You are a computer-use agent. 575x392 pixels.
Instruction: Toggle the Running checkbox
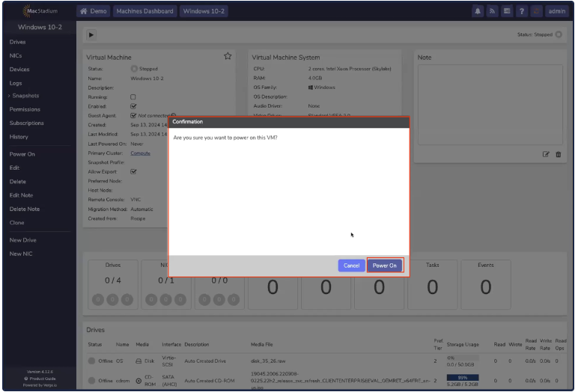pyautogui.click(x=133, y=97)
